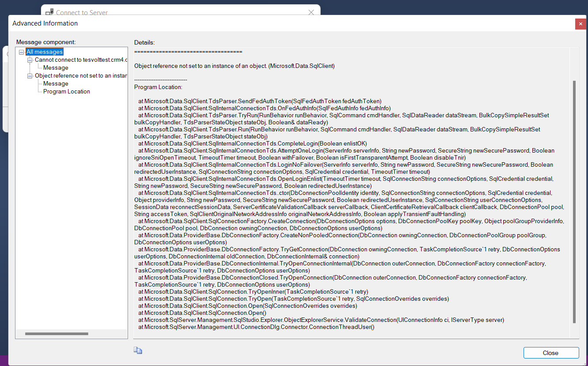The image size is (588, 366).
Task: Click the ObjectExplorerService.ValidateConnection stack line
Action: tap(321, 320)
